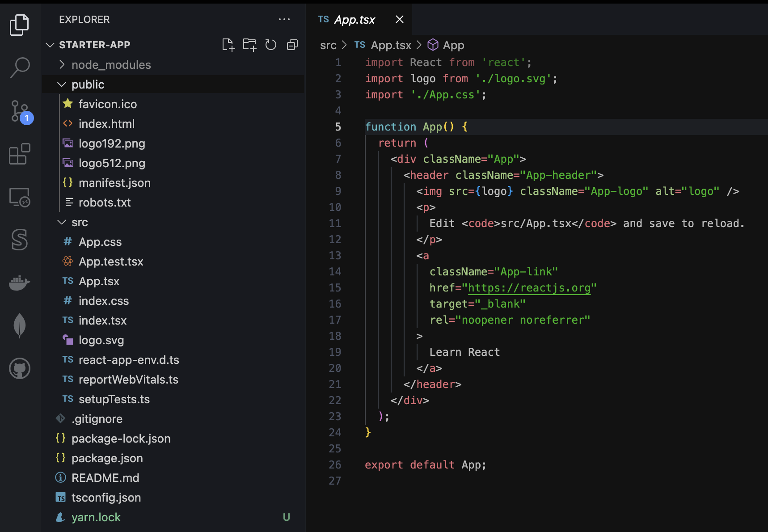This screenshot has width=768, height=532.
Task: Open favicon.ico file
Action: pos(173,104)
